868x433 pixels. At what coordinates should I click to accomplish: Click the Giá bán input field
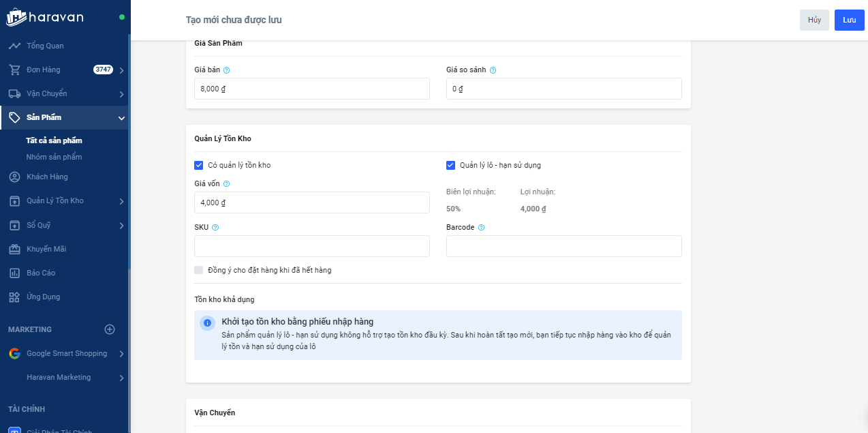click(x=311, y=89)
